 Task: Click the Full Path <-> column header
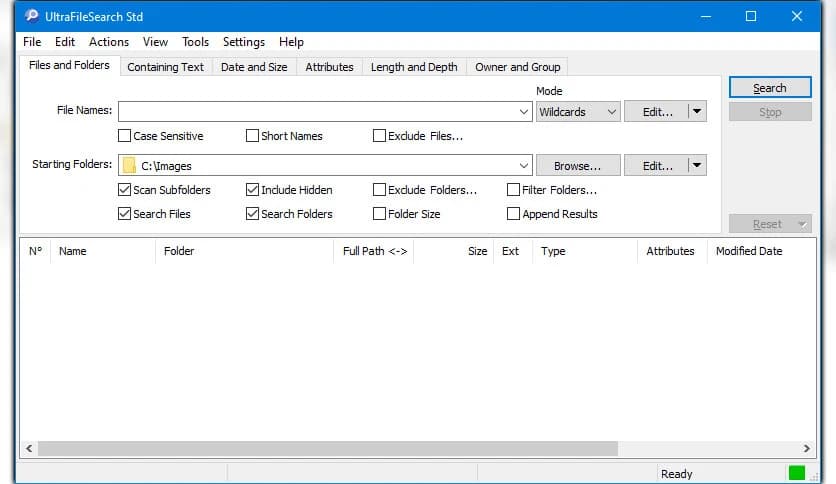[374, 251]
